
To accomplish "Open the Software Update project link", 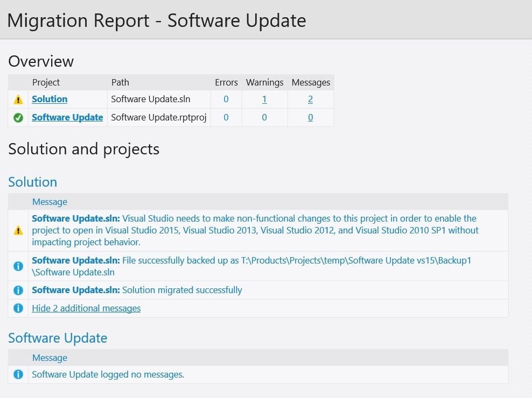I will tap(67, 117).
